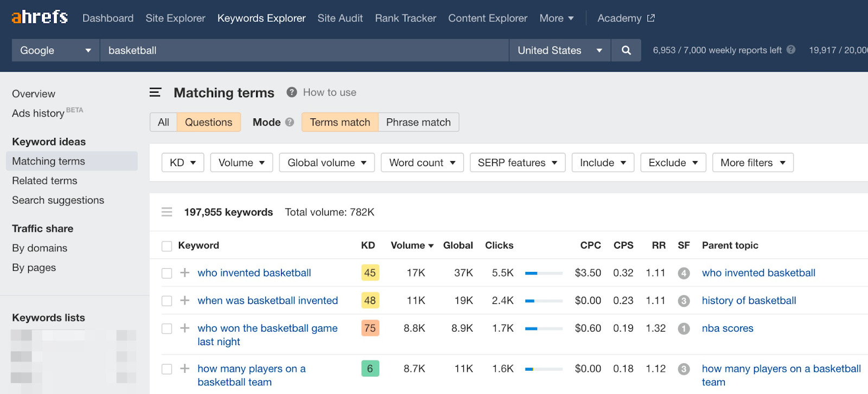Viewport: 868px width, 394px height.
Task: Click the weekly reports help icon
Action: point(791,50)
